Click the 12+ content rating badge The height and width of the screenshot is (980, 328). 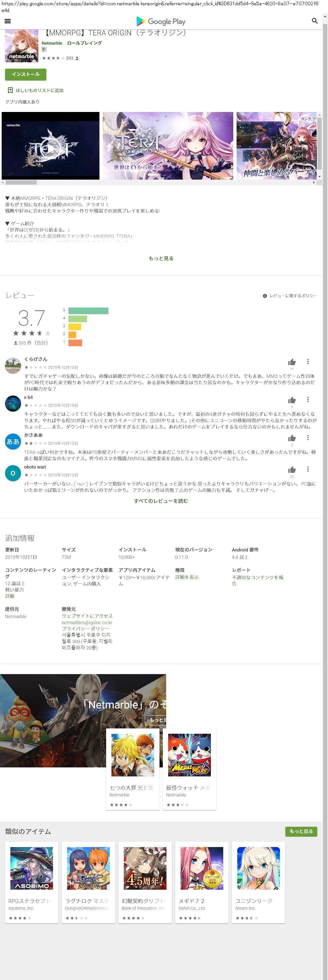pyautogui.click(x=44, y=49)
